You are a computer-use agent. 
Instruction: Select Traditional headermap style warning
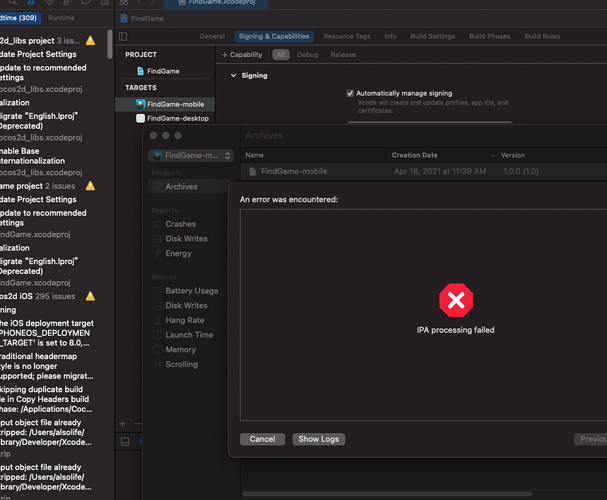click(46, 366)
